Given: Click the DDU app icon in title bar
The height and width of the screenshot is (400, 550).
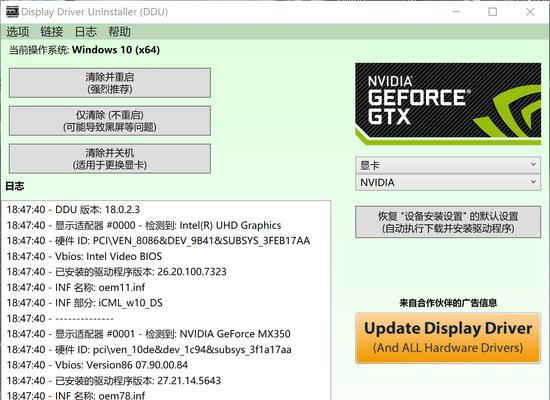Looking at the screenshot, I should click(12, 12).
